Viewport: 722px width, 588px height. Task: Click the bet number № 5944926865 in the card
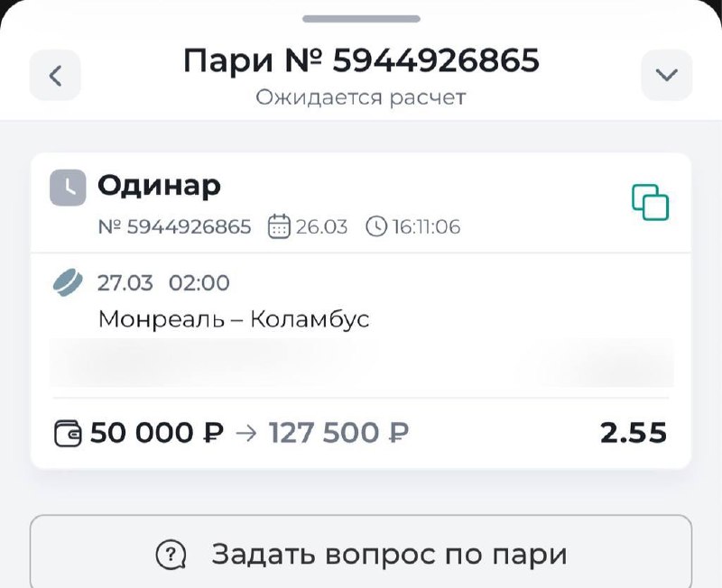click(x=174, y=226)
